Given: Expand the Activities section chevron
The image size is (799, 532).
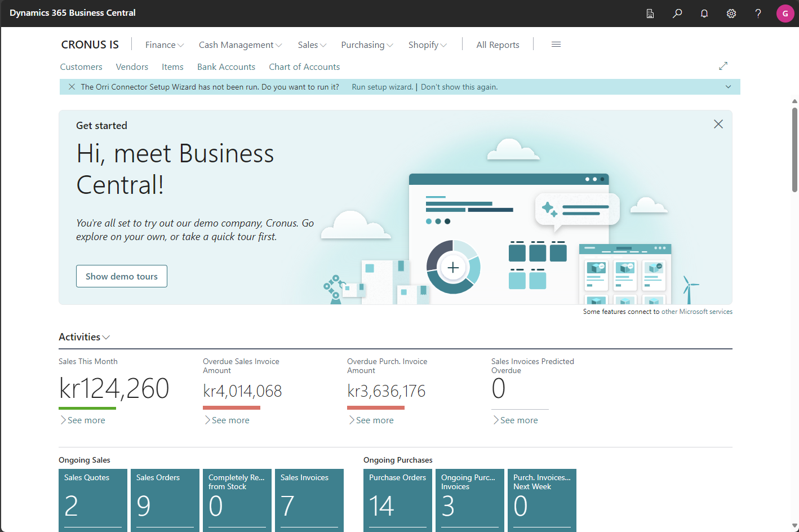Looking at the screenshot, I should (x=106, y=337).
